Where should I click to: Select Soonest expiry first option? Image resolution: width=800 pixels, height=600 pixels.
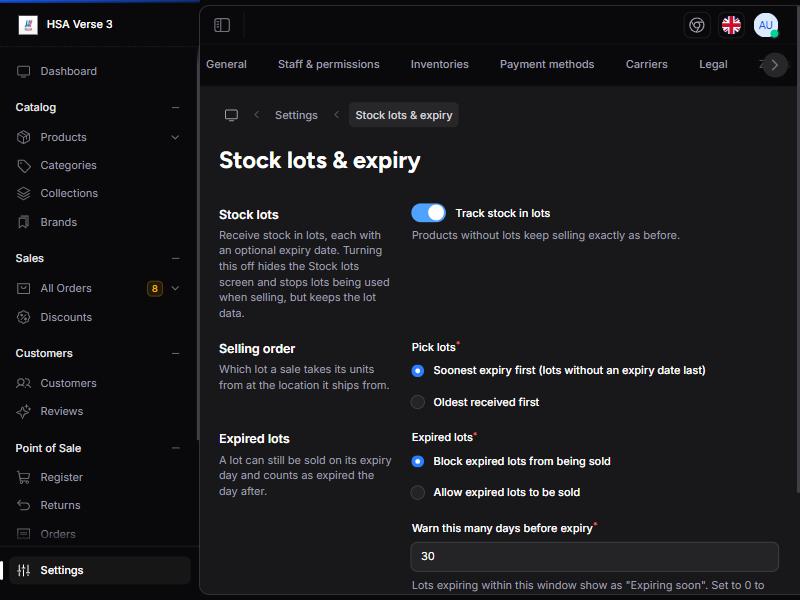418,370
